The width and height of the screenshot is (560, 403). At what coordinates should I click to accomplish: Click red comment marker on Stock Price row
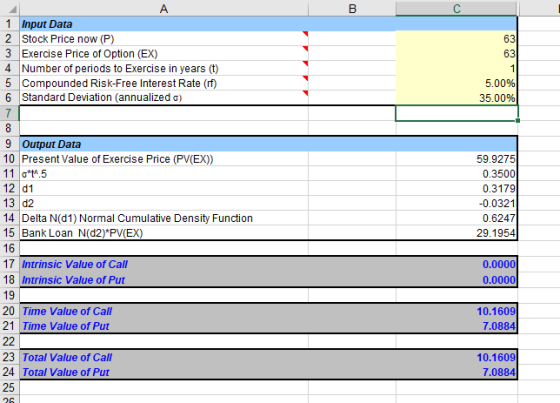coord(305,34)
